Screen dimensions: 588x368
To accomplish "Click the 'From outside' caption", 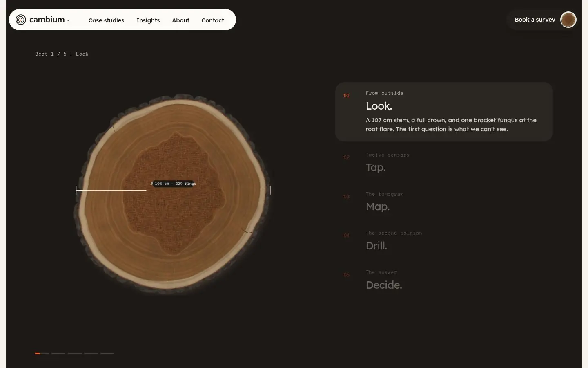I will pyautogui.click(x=384, y=93).
